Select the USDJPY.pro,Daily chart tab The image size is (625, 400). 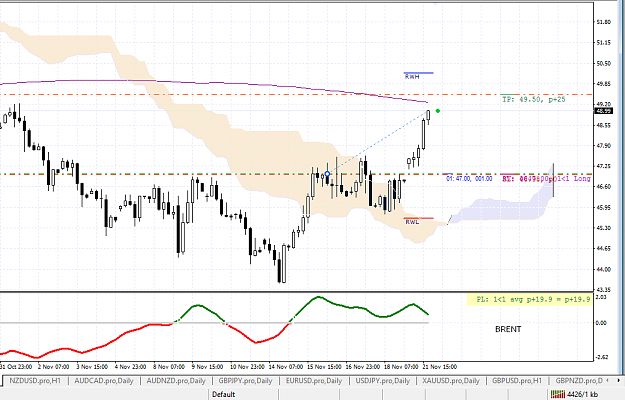(x=382, y=380)
